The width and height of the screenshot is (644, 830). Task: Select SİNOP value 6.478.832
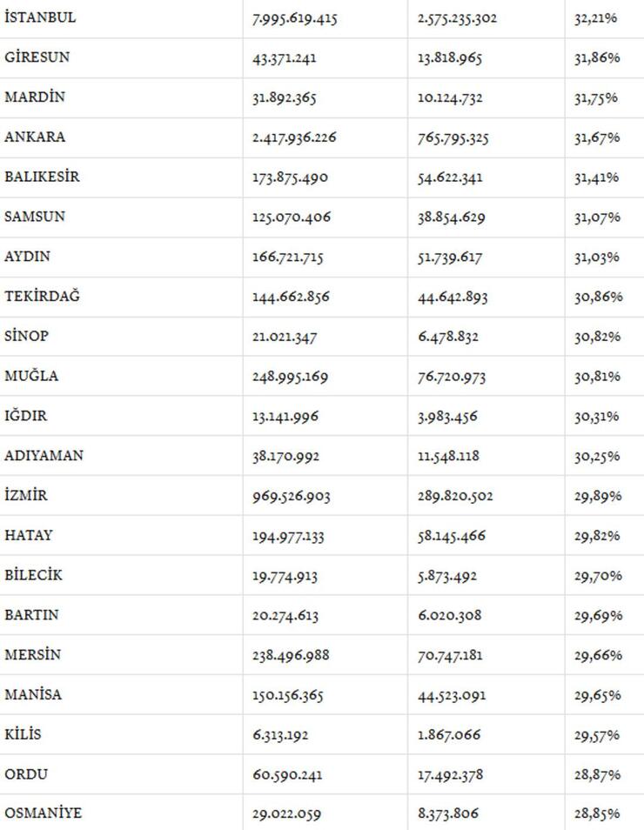coord(448,338)
